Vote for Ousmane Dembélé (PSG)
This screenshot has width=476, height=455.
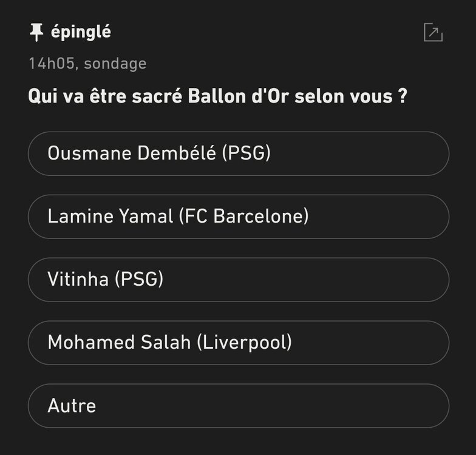click(238, 153)
